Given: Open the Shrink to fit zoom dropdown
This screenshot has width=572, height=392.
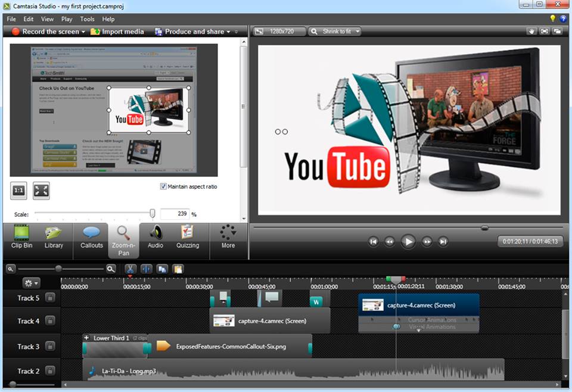Looking at the screenshot, I should [x=335, y=32].
